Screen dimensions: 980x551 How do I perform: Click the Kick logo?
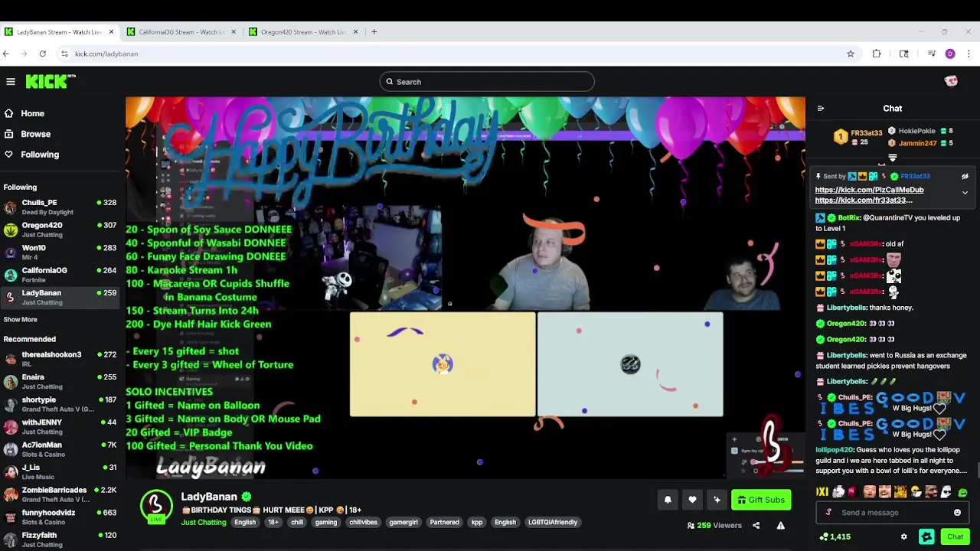pyautogui.click(x=50, y=81)
